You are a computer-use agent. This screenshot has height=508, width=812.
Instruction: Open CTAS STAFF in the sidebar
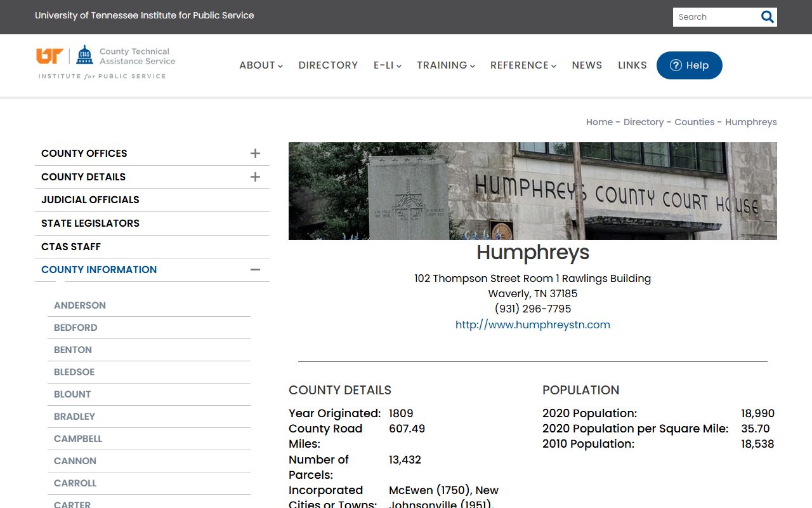pos(71,247)
